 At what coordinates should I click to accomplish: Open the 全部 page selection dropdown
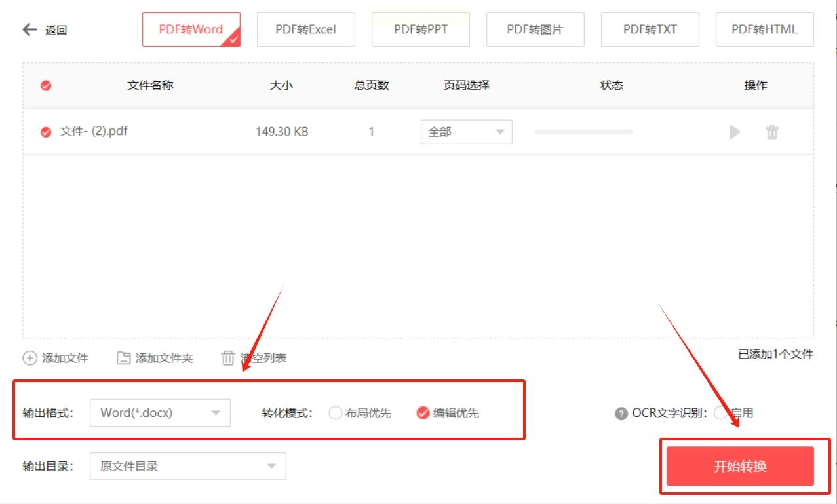[x=466, y=132]
